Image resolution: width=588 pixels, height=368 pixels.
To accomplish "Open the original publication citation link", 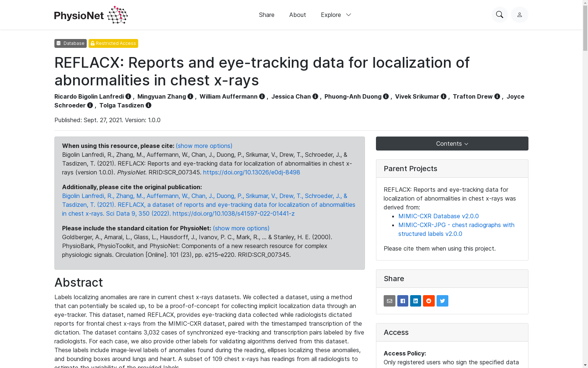I will (x=209, y=205).
